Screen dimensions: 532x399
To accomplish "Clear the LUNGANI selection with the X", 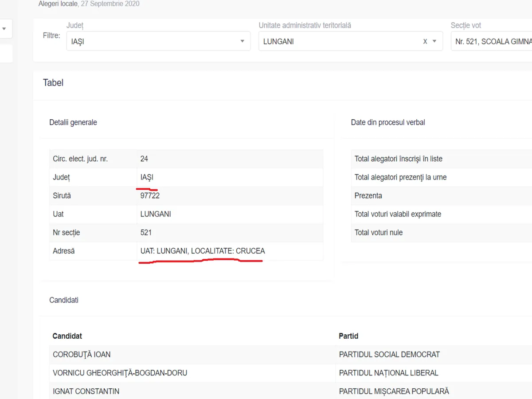I will pyautogui.click(x=425, y=41).
